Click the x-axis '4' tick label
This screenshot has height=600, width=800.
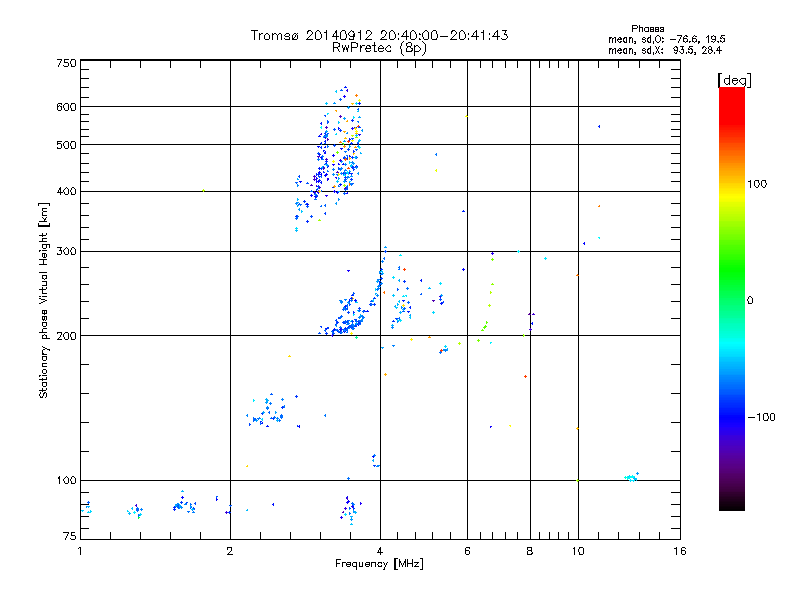pyautogui.click(x=380, y=551)
